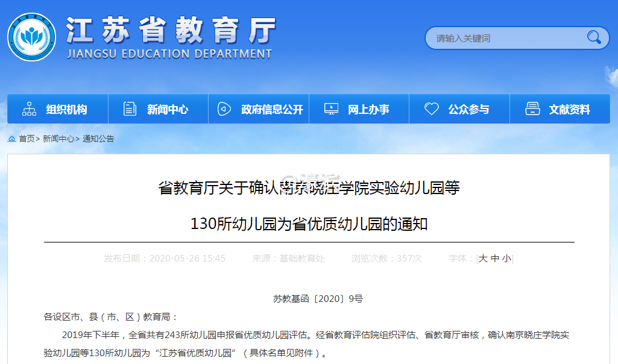The image size is (618, 364).
Task: Set font size to 小
Action: point(506,259)
